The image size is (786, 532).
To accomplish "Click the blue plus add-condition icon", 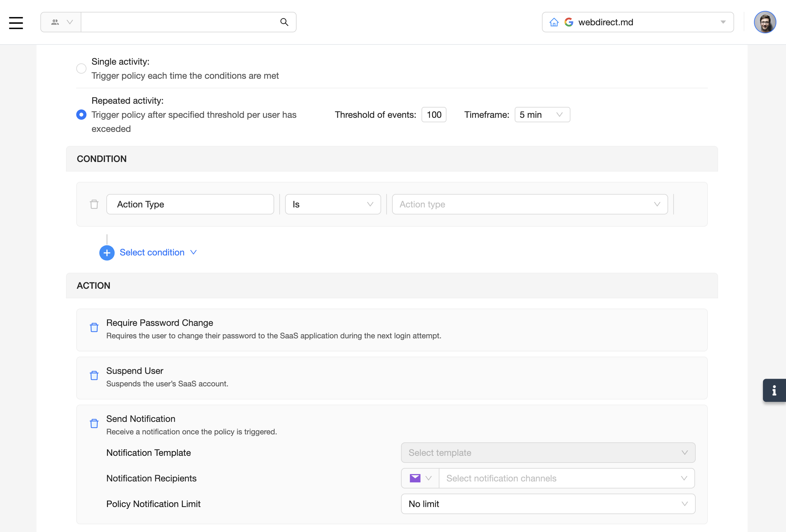I will click(107, 253).
